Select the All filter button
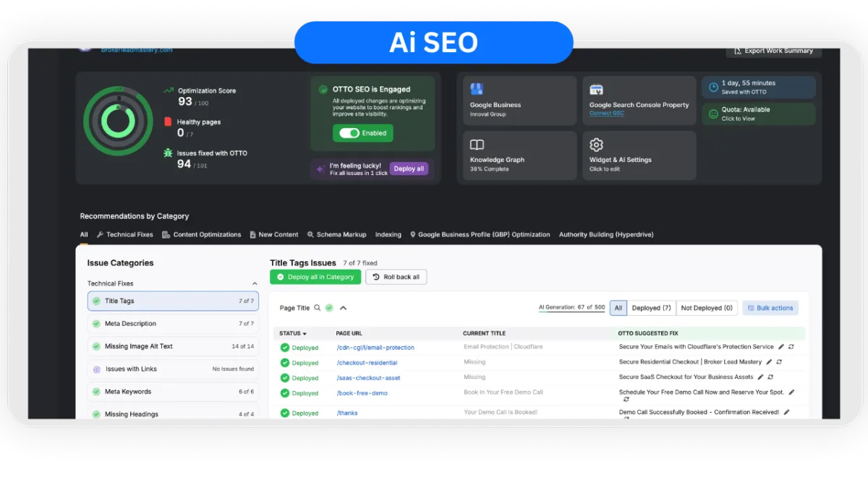 pyautogui.click(x=618, y=308)
